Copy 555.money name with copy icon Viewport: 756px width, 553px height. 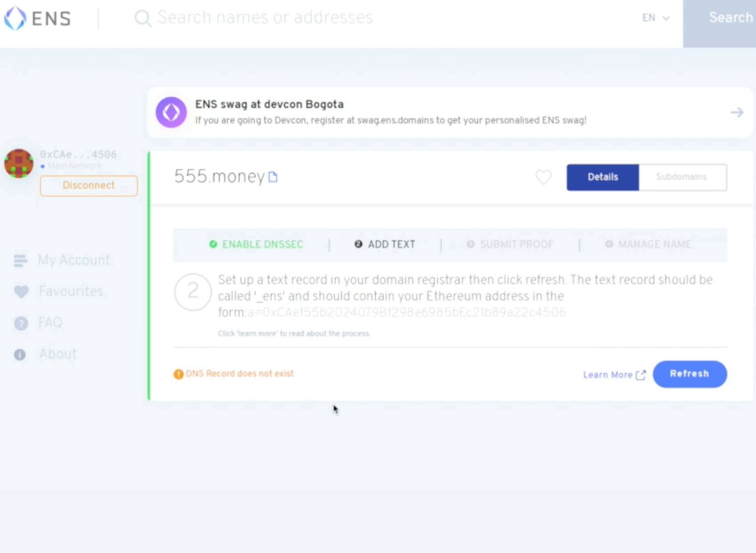click(273, 177)
